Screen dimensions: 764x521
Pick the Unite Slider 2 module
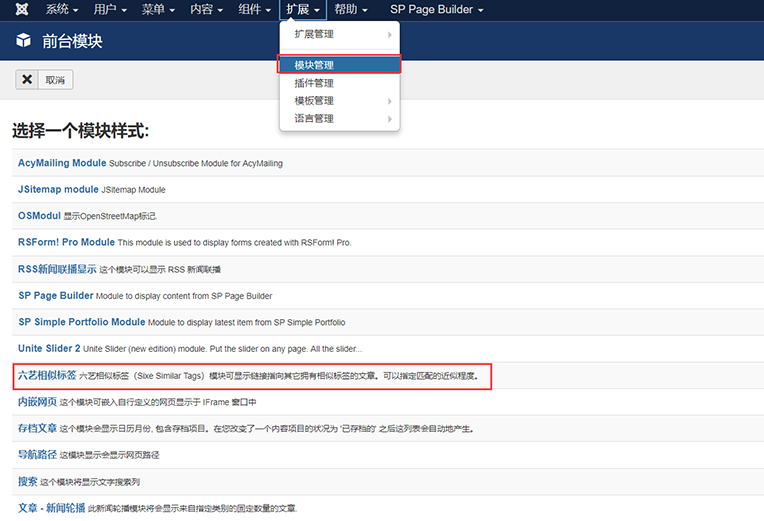click(x=49, y=348)
